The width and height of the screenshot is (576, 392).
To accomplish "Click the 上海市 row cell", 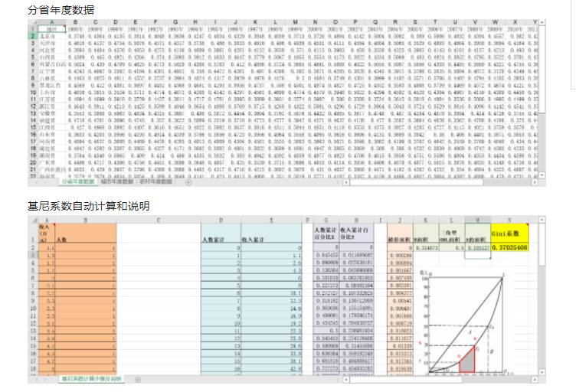I will (52, 92).
